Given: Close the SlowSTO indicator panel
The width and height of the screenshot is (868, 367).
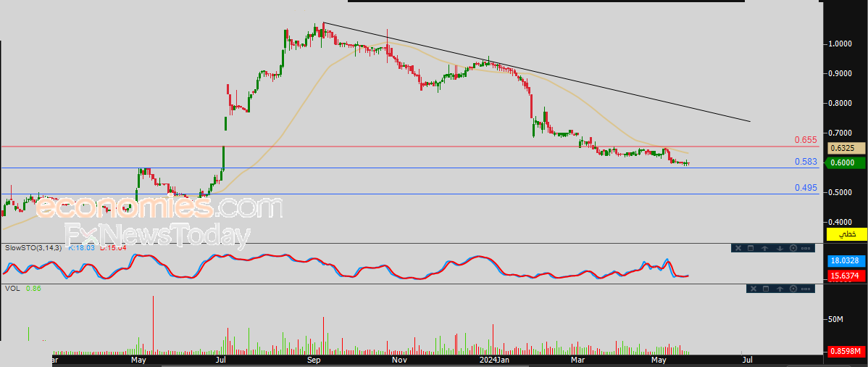Looking at the screenshot, I should point(738,248).
